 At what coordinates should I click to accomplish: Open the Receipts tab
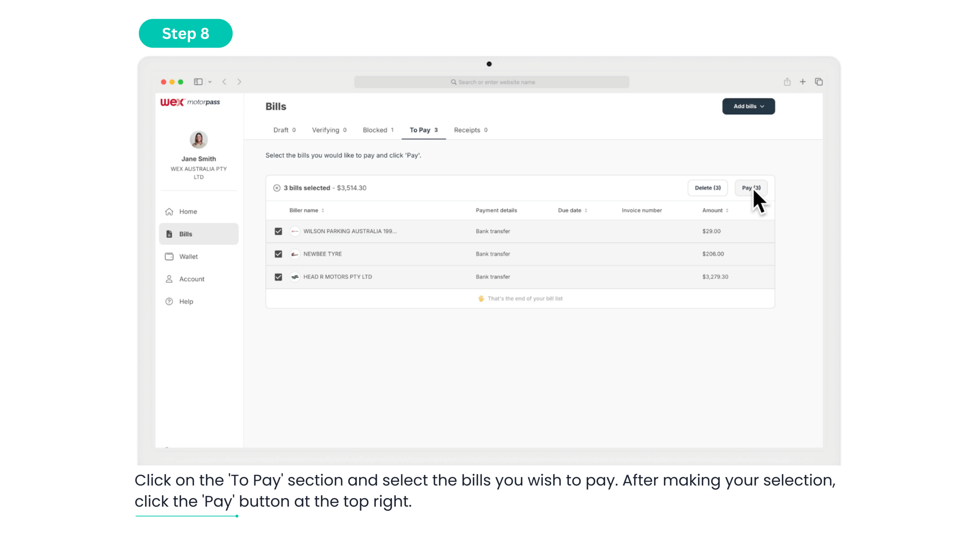(x=470, y=130)
